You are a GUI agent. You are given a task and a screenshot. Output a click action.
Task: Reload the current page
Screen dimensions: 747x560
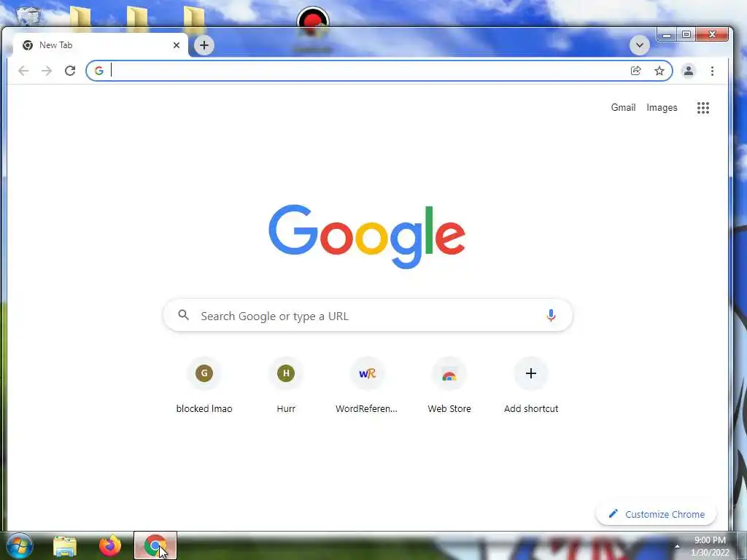coord(70,71)
